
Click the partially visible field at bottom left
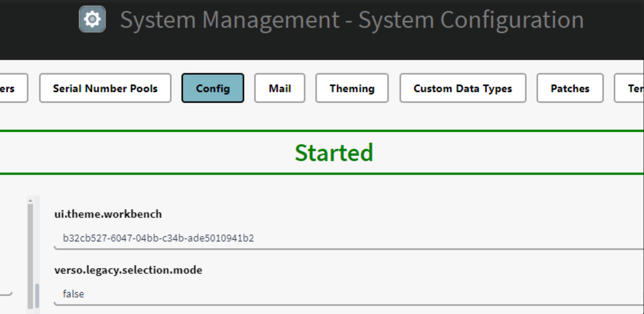pyautogui.click(x=5, y=293)
